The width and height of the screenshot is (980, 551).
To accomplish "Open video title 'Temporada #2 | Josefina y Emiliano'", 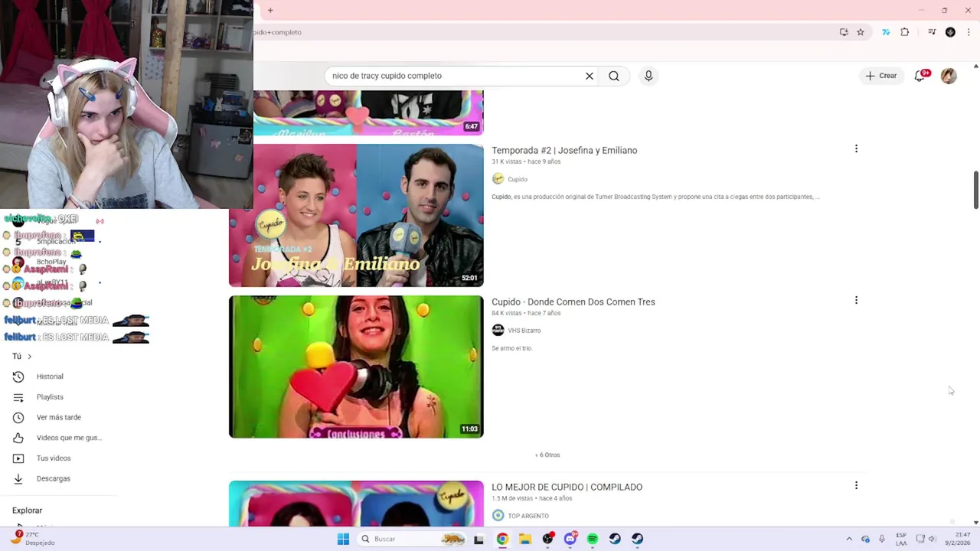I will pos(564,150).
